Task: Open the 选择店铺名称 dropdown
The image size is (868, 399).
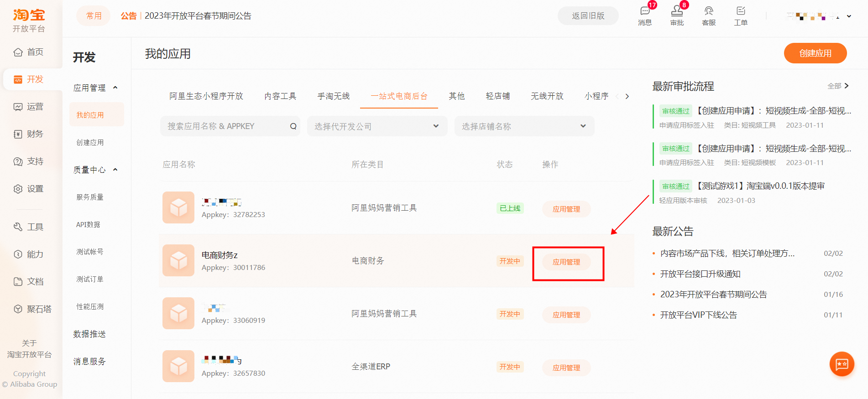Action: click(524, 126)
